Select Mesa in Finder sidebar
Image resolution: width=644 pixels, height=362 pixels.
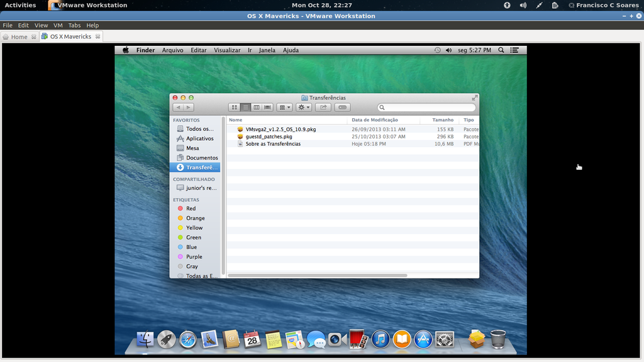coord(196,148)
